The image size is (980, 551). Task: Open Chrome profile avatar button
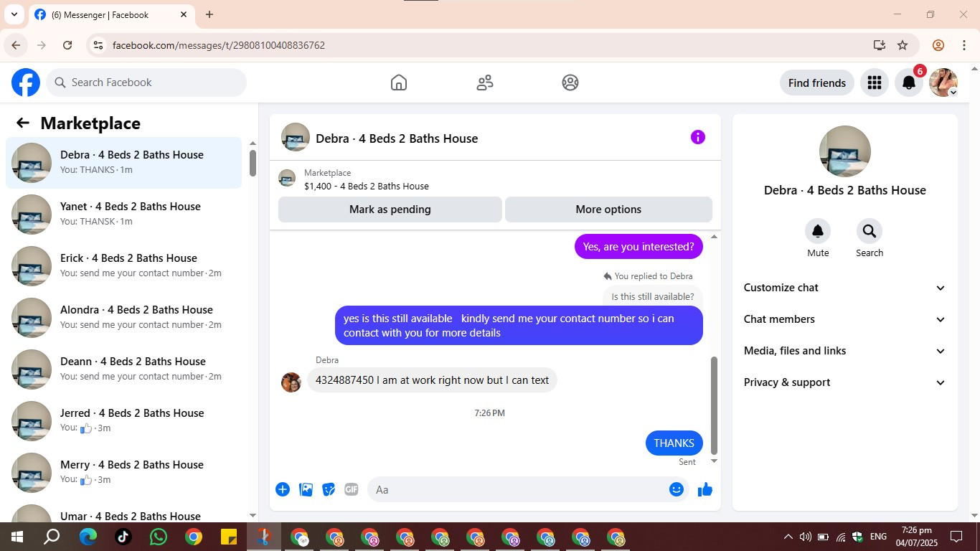point(938,45)
